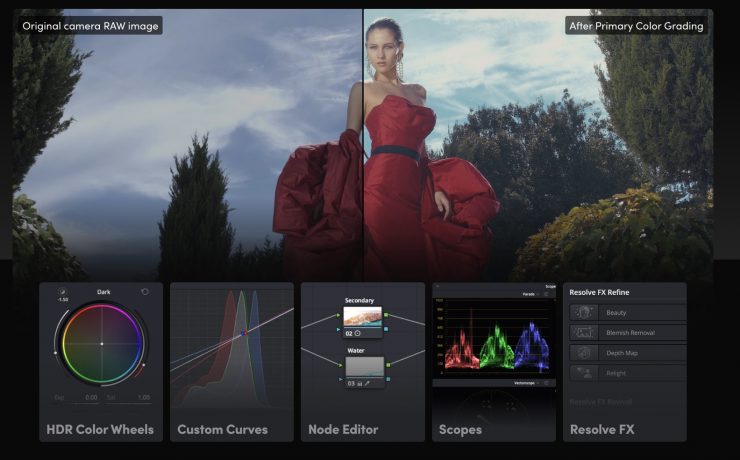Viewport: 740px width, 460px height.
Task: Click the curve control point at the intersection
Action: pyautogui.click(x=242, y=334)
